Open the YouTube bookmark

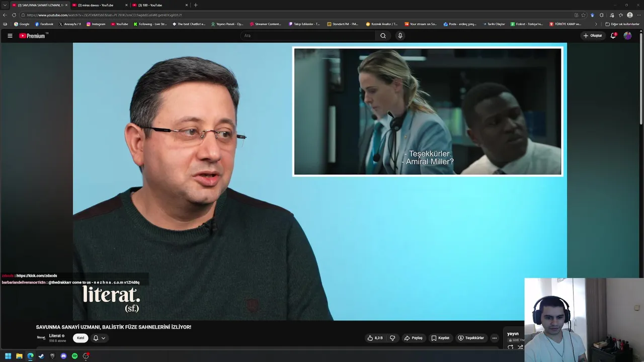120,24
